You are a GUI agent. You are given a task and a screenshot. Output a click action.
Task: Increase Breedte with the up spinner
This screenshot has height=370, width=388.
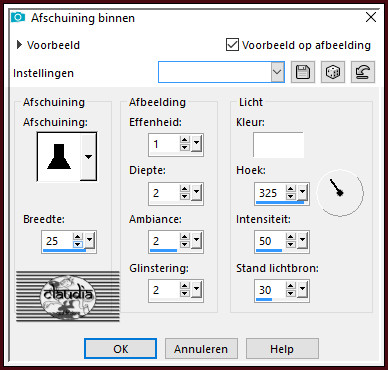78,236
